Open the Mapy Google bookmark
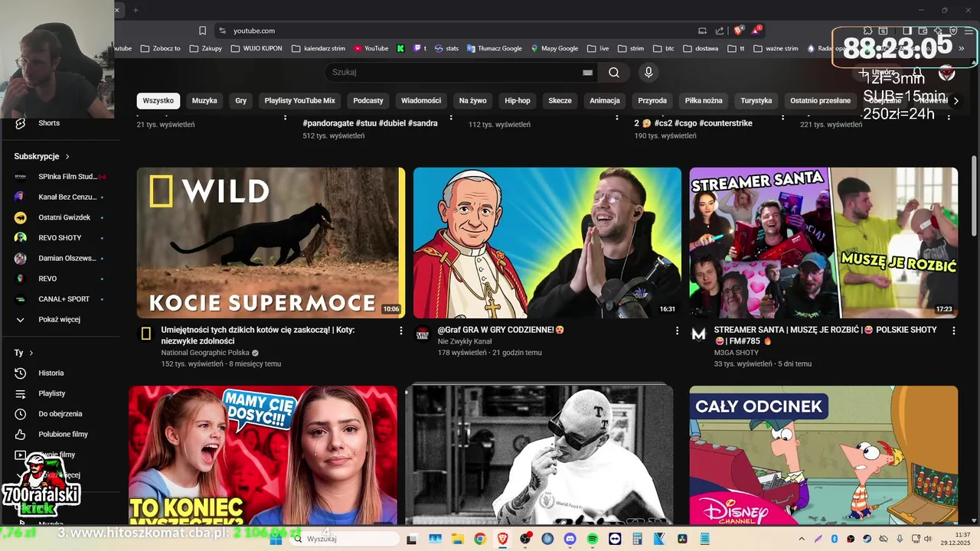 point(554,48)
